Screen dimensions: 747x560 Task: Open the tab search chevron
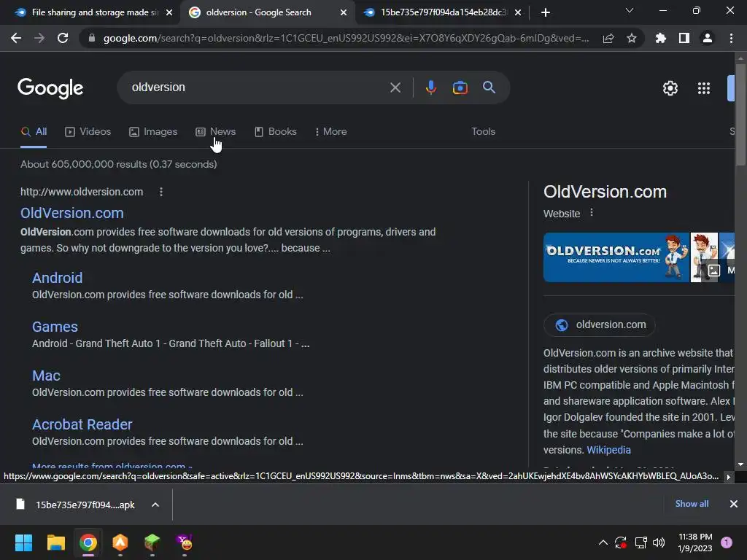pos(630,10)
